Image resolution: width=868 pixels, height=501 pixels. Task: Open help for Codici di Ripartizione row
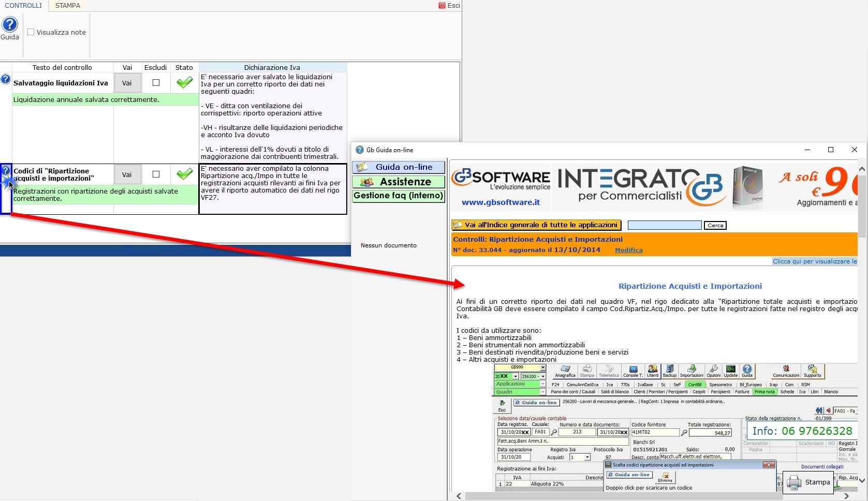tap(6, 171)
